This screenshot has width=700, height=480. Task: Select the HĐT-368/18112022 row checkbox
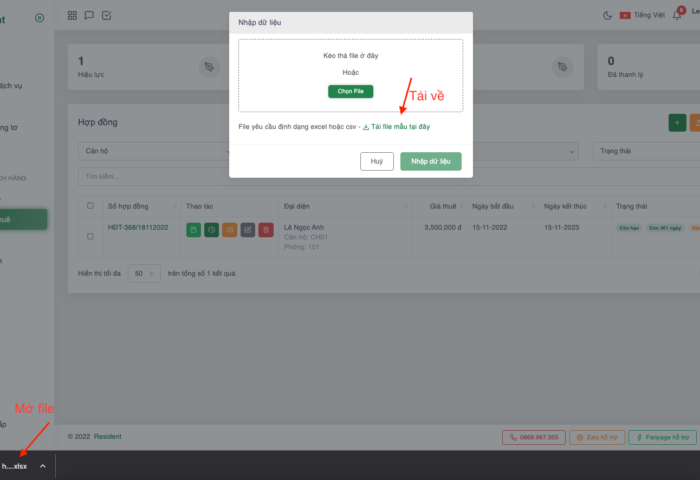[90, 236]
